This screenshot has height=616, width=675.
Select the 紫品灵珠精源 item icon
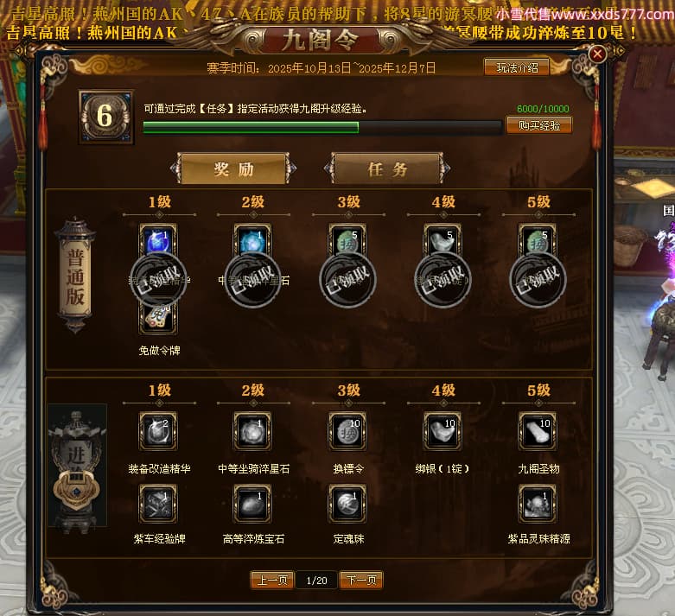(538, 503)
